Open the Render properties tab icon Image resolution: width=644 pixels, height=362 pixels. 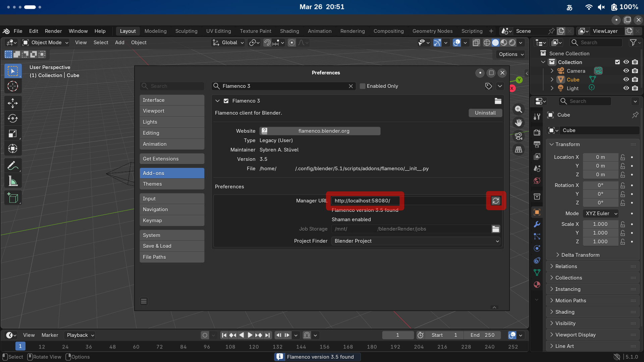point(537,132)
